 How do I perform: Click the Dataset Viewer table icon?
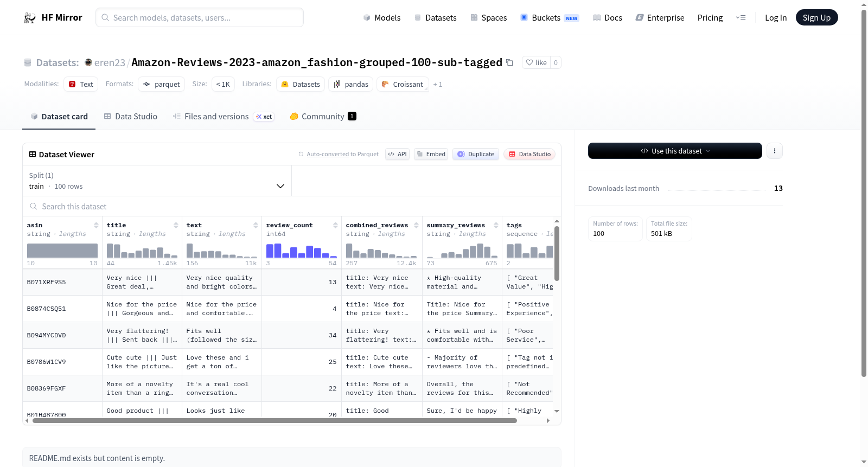tap(33, 155)
